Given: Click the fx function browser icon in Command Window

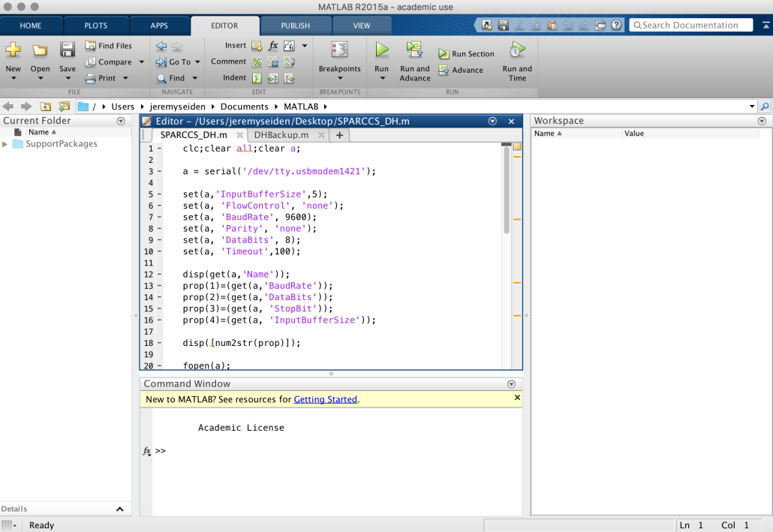Looking at the screenshot, I should 147,451.
